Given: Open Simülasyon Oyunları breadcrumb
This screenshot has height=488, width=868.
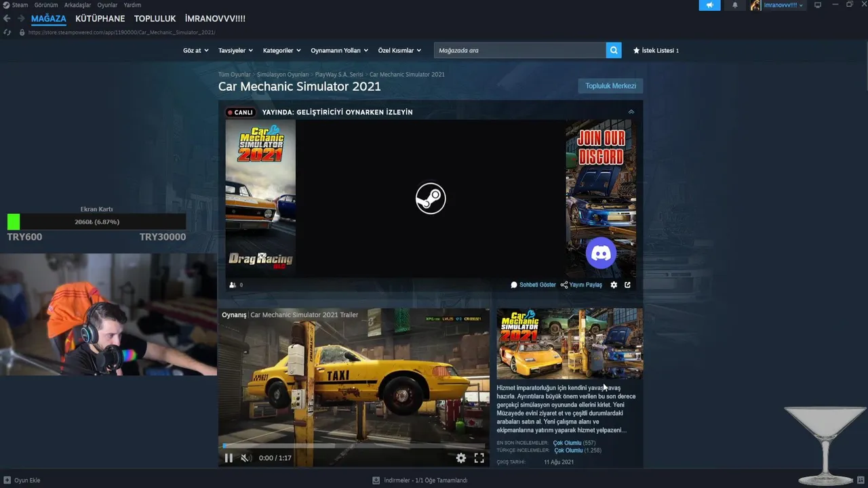Looking at the screenshot, I should tap(282, 75).
